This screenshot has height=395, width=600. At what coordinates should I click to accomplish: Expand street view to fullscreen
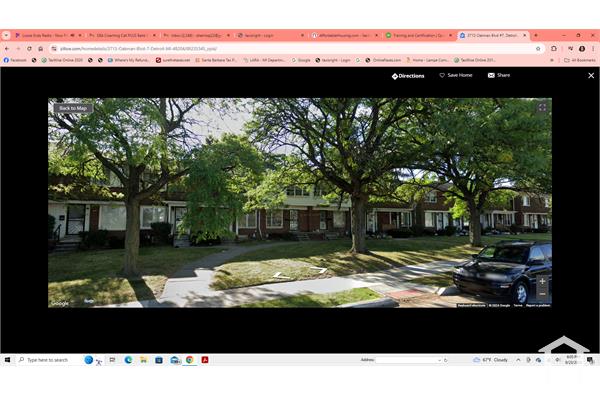[x=542, y=108]
